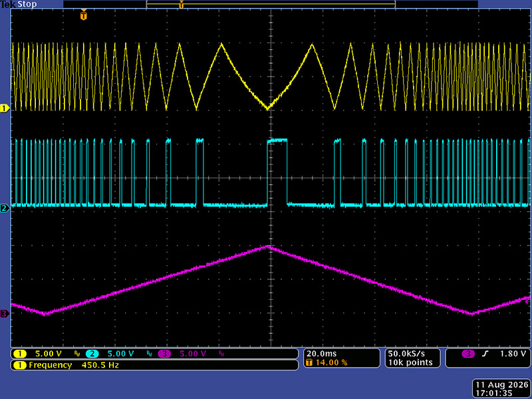Screen dimensions: 532x399
Task: Click the 17:01:35 time readout
Action: coord(493,393)
